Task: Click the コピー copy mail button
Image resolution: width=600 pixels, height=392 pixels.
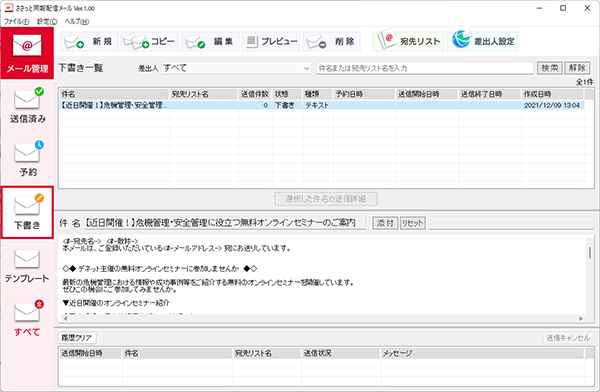Action: tap(150, 41)
